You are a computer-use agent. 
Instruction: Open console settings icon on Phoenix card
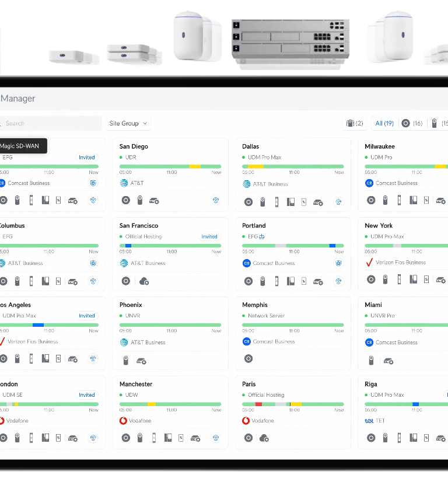(x=141, y=361)
